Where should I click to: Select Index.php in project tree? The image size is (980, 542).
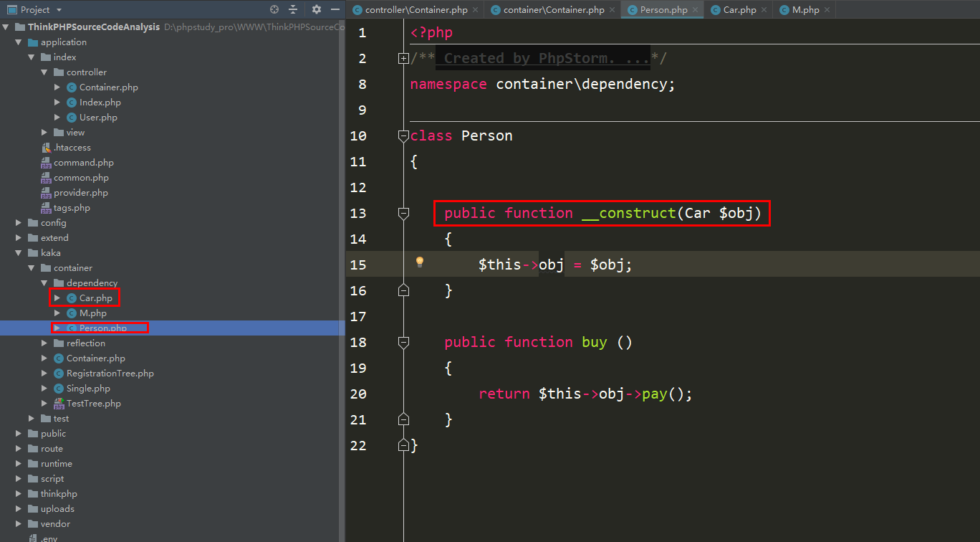pos(100,103)
